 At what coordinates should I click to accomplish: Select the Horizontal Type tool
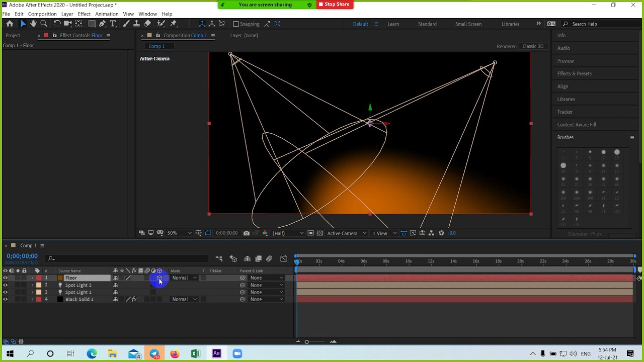tap(113, 24)
